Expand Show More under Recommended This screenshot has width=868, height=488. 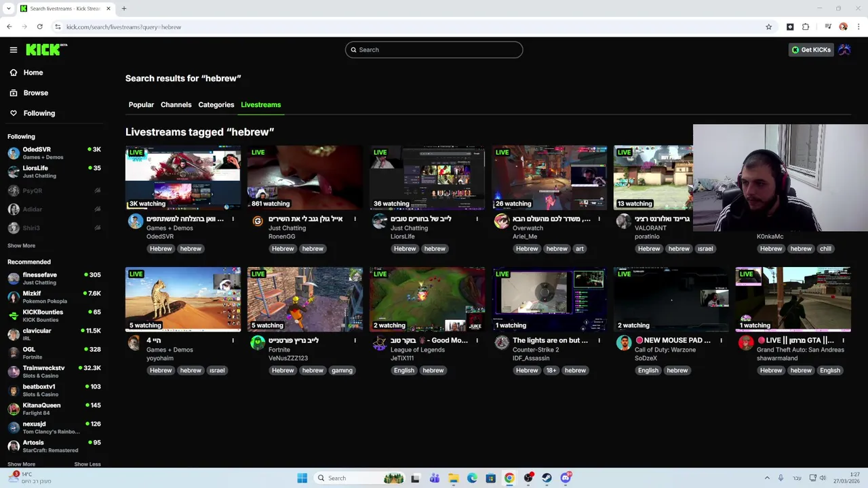(21, 464)
